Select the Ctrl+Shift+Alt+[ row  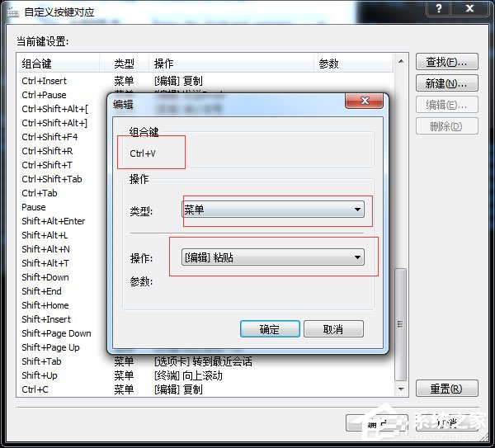(x=55, y=109)
